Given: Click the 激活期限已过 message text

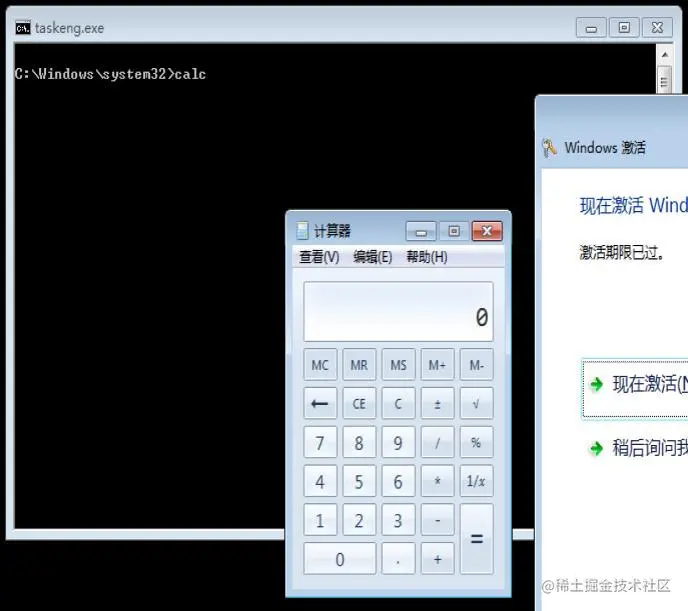Looking at the screenshot, I should [x=621, y=253].
